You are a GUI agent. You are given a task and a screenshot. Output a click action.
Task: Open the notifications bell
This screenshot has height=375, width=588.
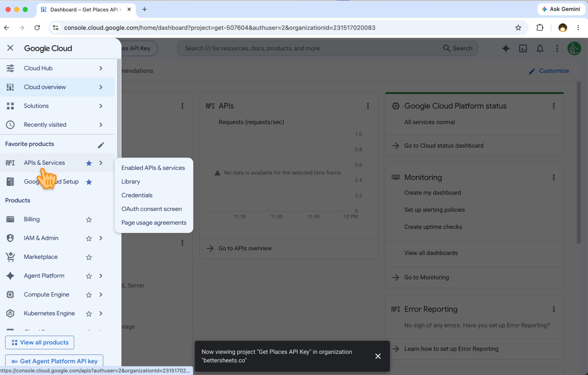coord(540,48)
